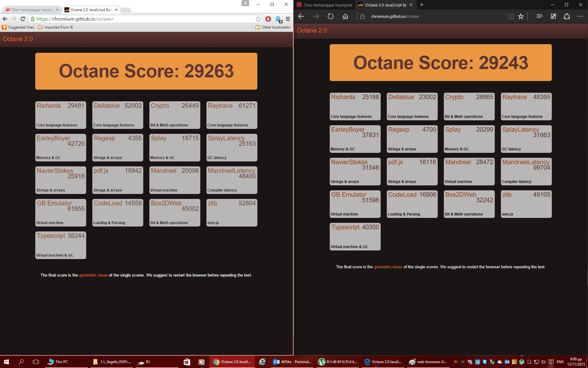Open the Edge Hub icon
The height and width of the screenshot is (368, 588).
(540, 16)
